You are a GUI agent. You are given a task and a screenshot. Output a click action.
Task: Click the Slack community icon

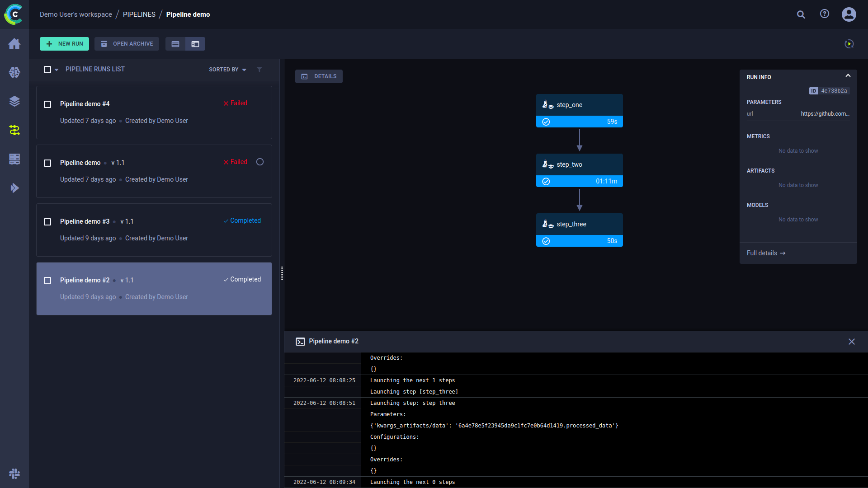(x=14, y=474)
